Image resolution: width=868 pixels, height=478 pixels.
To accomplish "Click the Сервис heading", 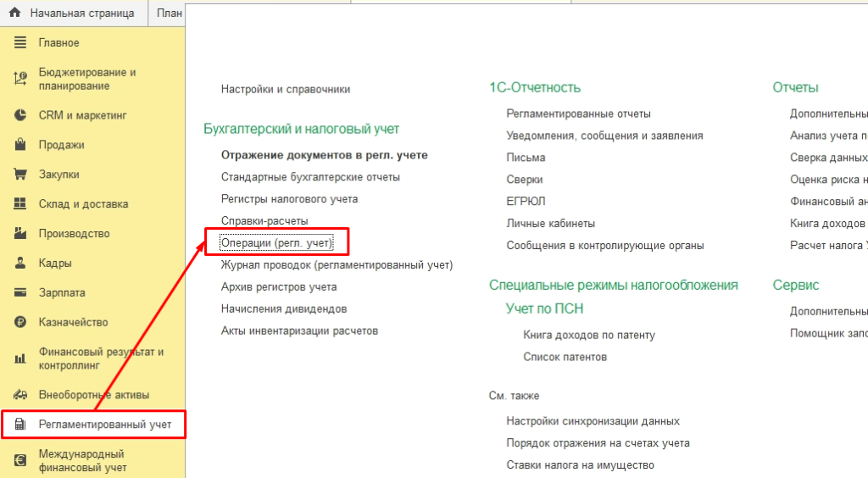I will (795, 285).
